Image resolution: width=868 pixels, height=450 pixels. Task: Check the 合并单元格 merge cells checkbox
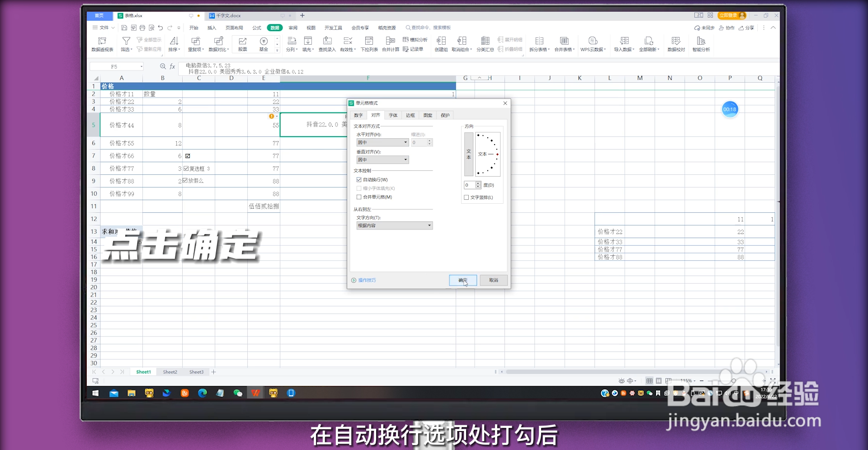point(359,197)
